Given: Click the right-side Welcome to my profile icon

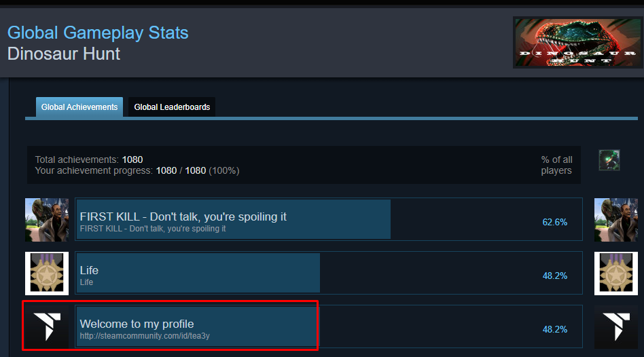Looking at the screenshot, I should tap(616, 326).
